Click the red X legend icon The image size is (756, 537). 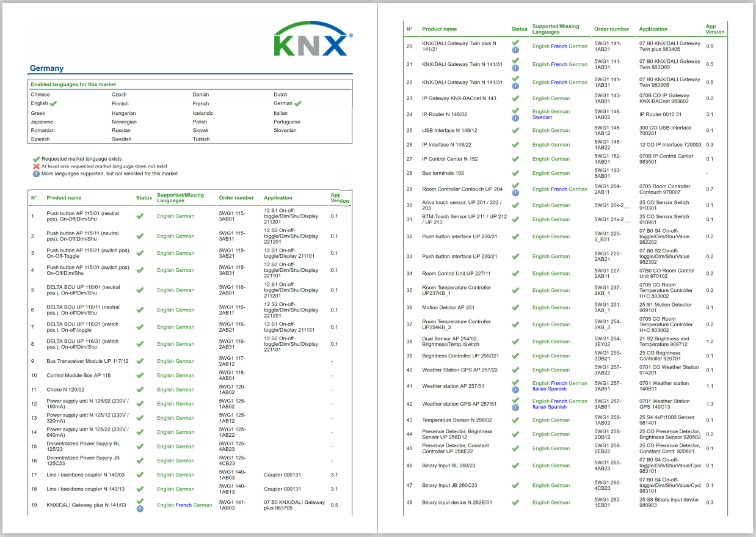click(x=36, y=166)
